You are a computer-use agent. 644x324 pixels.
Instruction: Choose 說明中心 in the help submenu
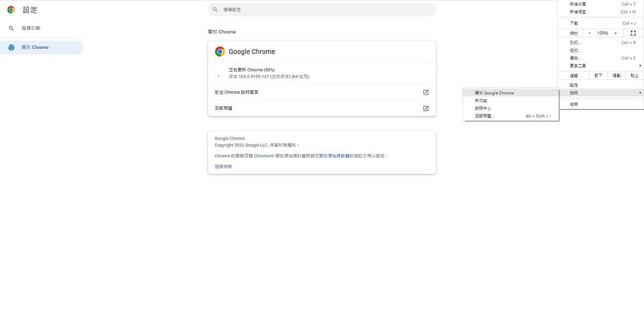[x=511, y=108]
